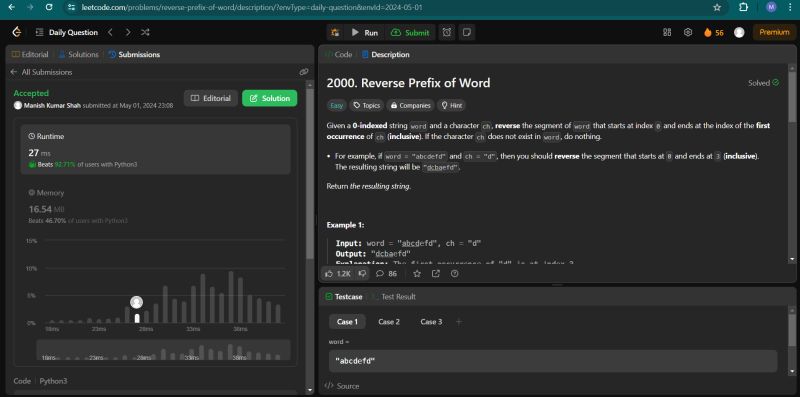Click the Solved status indicator
The width and height of the screenshot is (800, 397).
(763, 83)
